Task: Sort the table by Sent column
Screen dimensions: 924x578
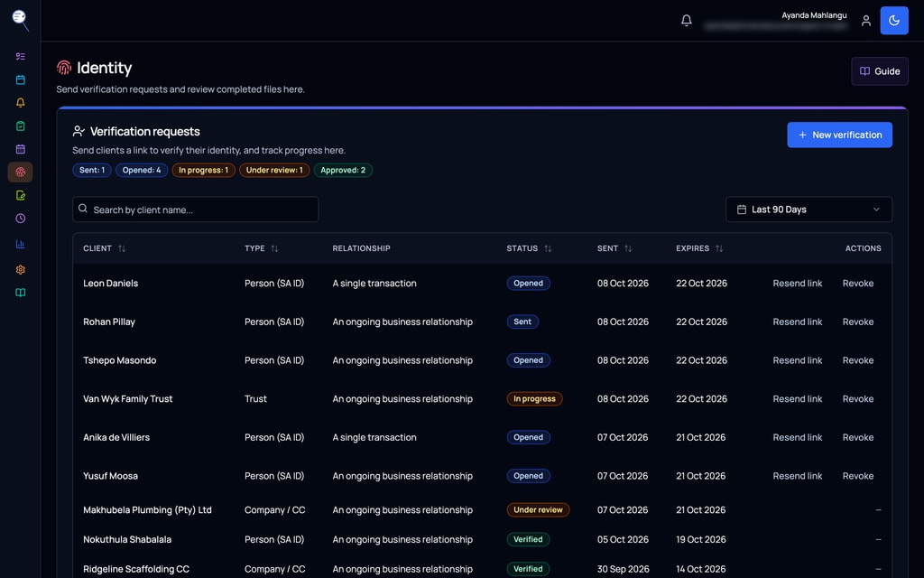Action: [x=614, y=248]
